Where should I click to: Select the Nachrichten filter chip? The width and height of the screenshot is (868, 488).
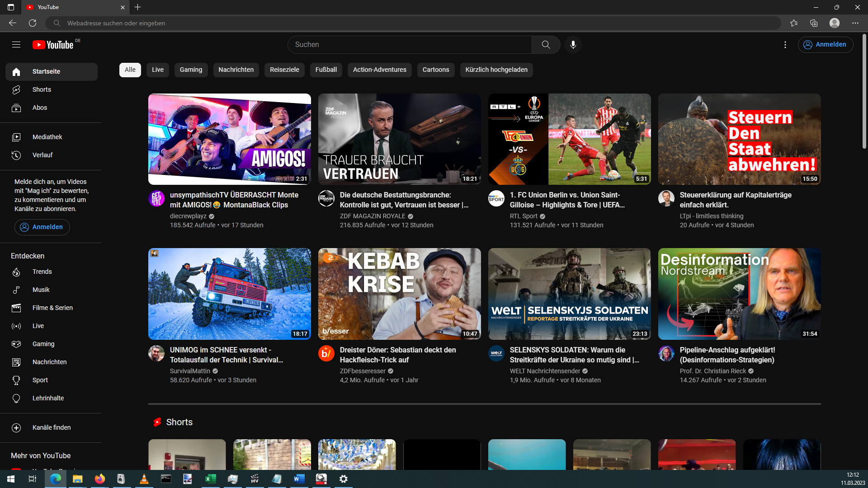click(x=236, y=70)
